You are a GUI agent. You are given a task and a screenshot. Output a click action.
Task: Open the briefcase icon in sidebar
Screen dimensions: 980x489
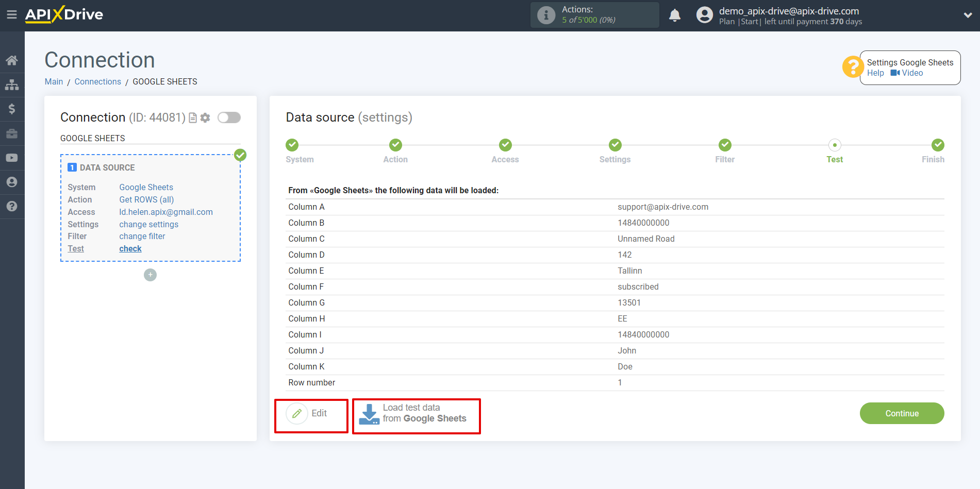[x=12, y=133]
